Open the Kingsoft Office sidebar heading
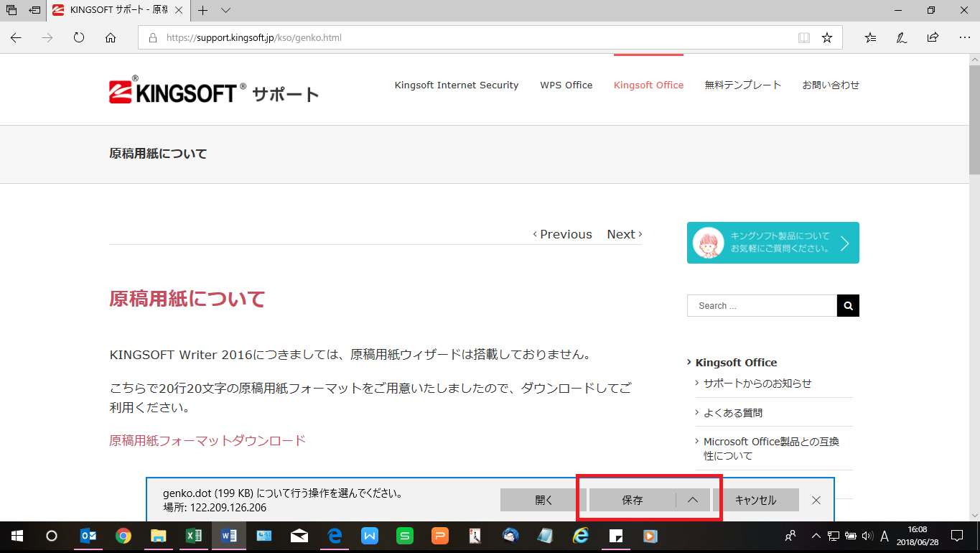980x553 pixels. point(736,363)
